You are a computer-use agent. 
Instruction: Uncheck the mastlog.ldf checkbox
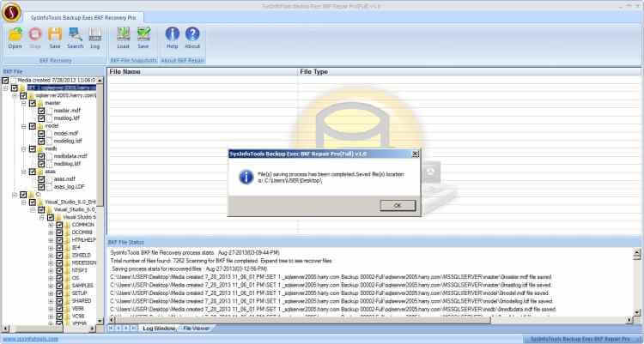click(41, 118)
